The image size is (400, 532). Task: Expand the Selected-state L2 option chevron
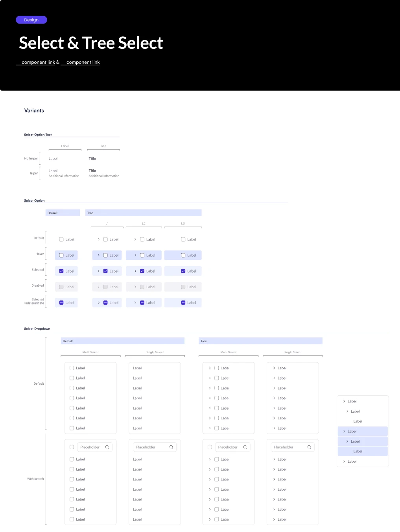[x=135, y=271]
